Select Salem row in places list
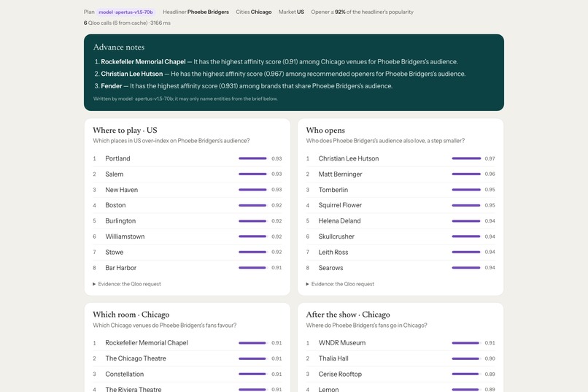The height and width of the screenshot is (392, 588). 187,174
